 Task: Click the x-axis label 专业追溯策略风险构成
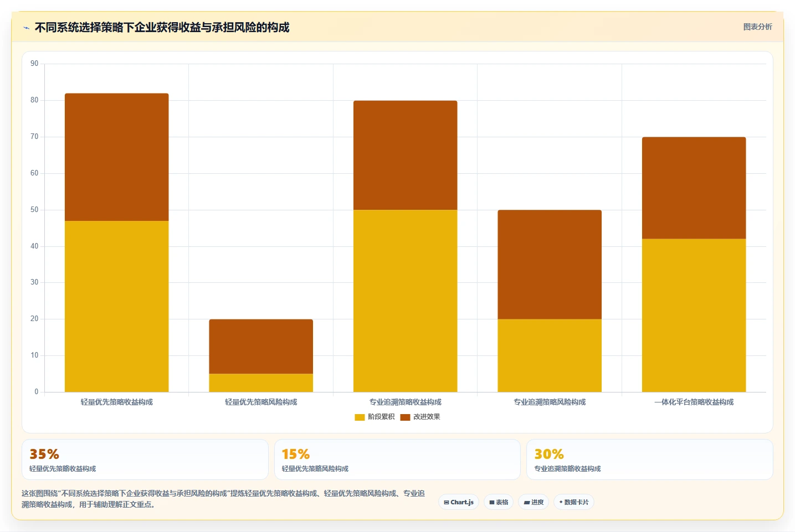[550, 402]
